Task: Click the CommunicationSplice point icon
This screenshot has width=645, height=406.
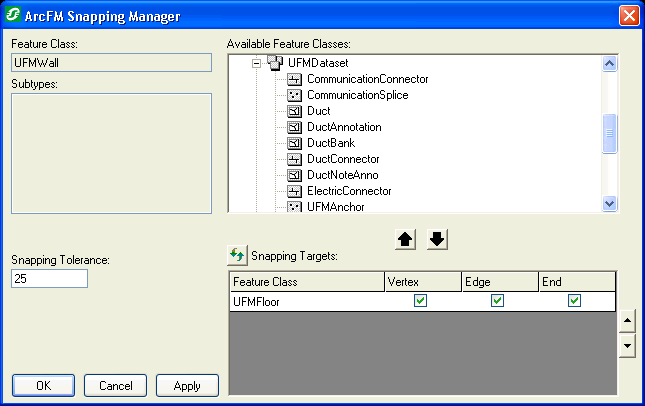Action: coord(294,95)
